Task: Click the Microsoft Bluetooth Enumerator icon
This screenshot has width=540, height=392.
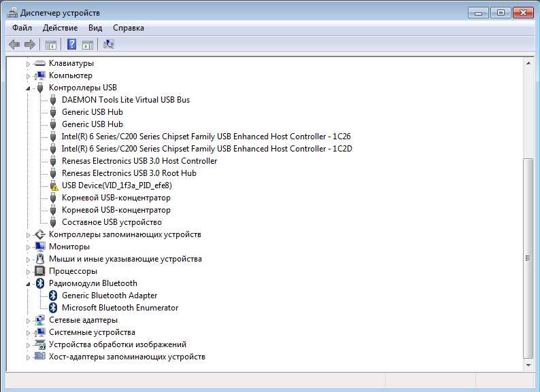Action: tap(53, 308)
